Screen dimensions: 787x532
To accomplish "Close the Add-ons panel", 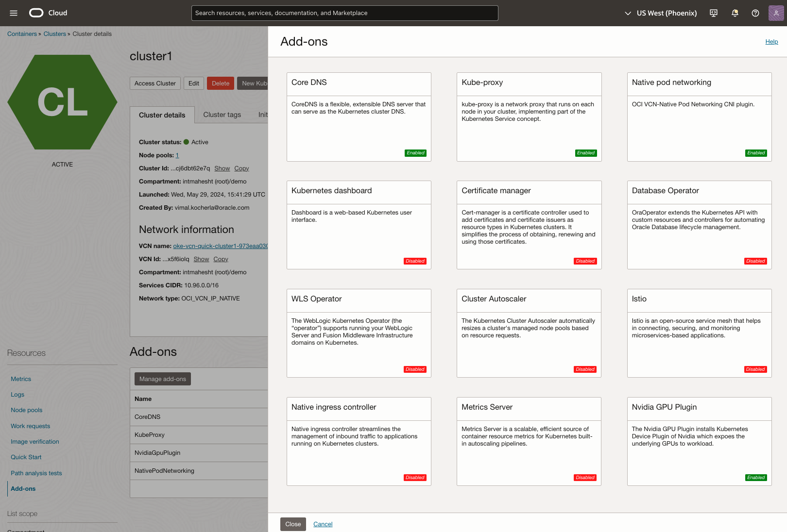I will coord(292,524).
